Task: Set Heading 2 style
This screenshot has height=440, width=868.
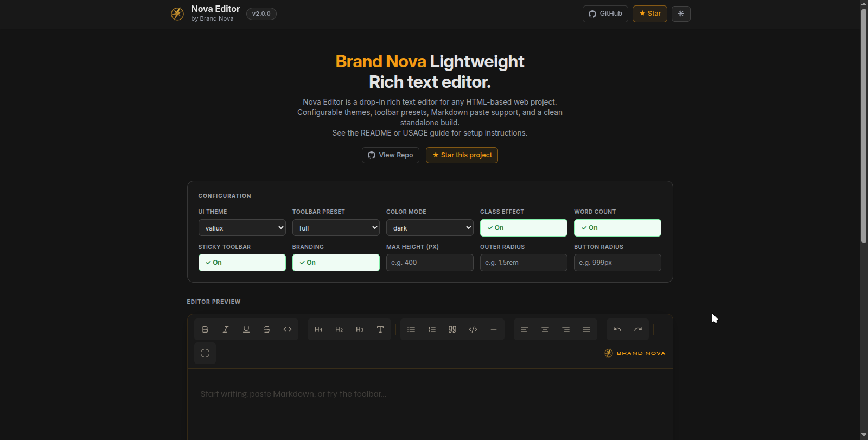Action: [339, 329]
